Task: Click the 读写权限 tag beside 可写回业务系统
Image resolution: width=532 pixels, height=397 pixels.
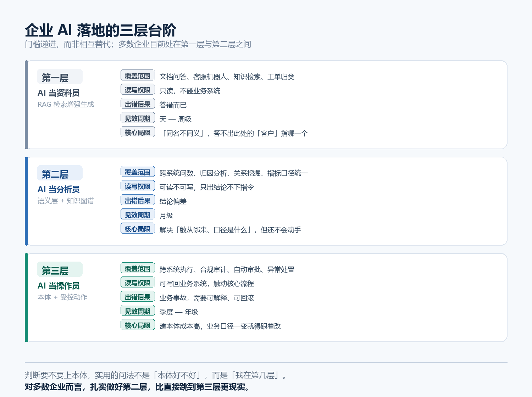Action: pyautogui.click(x=138, y=282)
